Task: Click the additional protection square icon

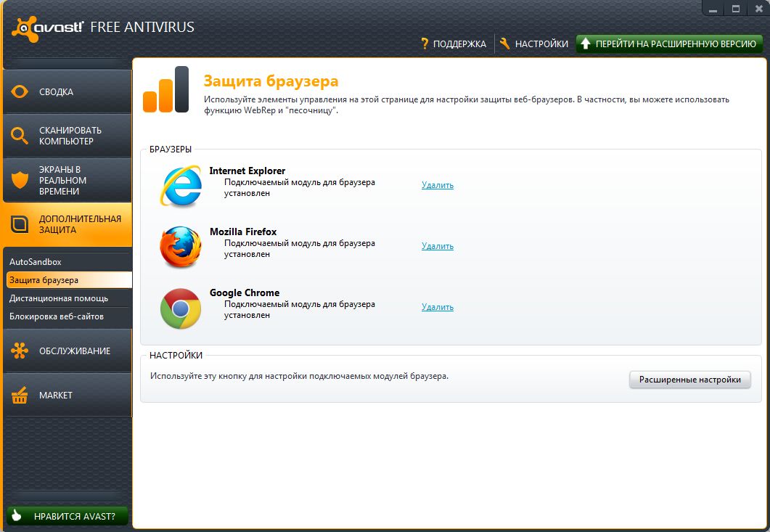Action: (20, 224)
